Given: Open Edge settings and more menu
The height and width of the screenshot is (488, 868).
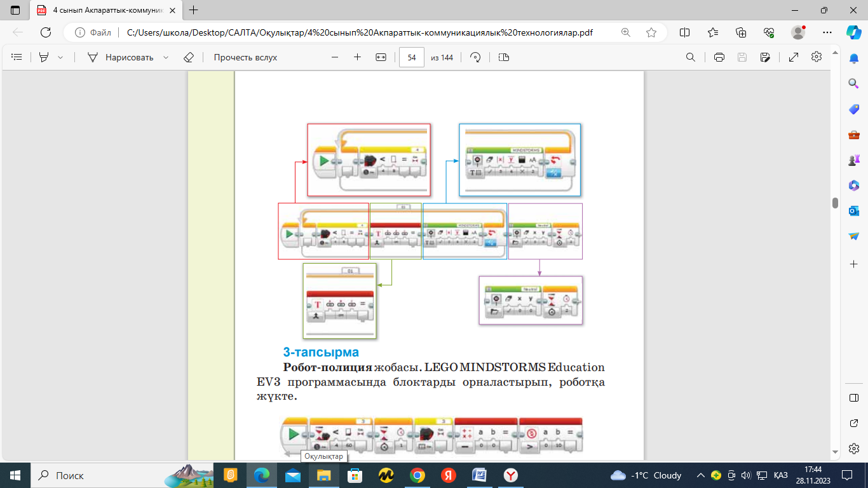Looking at the screenshot, I should [827, 32].
